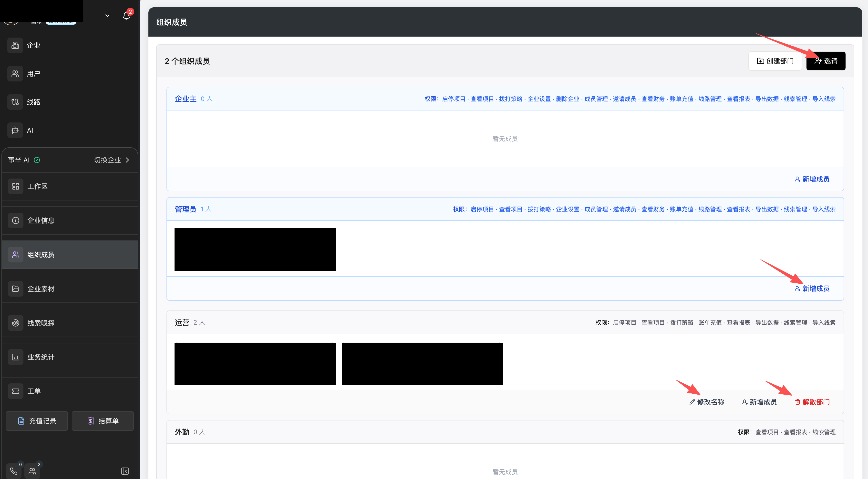This screenshot has height=479, width=868.
Task: Add a member to 运营 department
Action: 759,402
